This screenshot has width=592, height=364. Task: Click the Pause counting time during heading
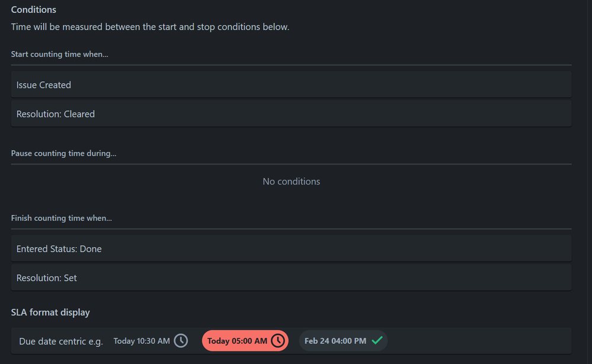[63, 153]
